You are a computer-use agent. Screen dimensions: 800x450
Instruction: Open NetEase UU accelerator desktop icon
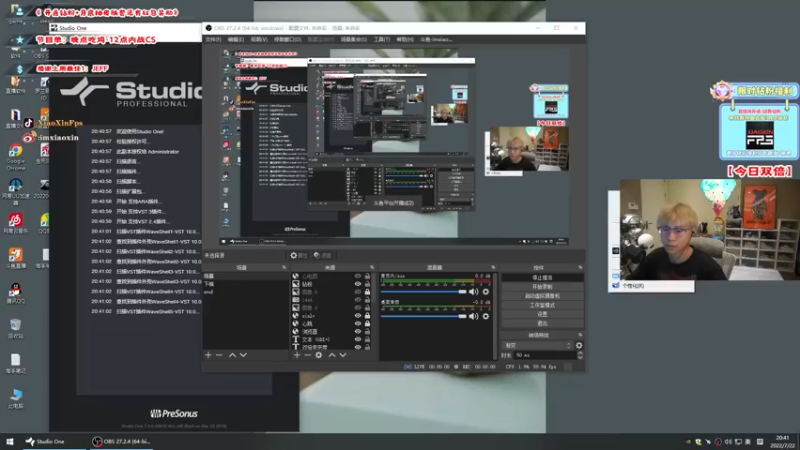coord(15,191)
